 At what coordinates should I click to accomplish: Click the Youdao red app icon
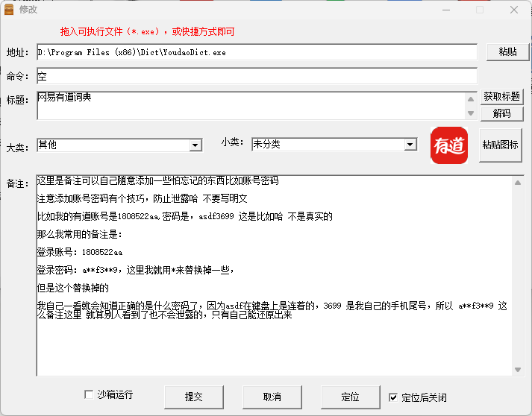coord(449,145)
